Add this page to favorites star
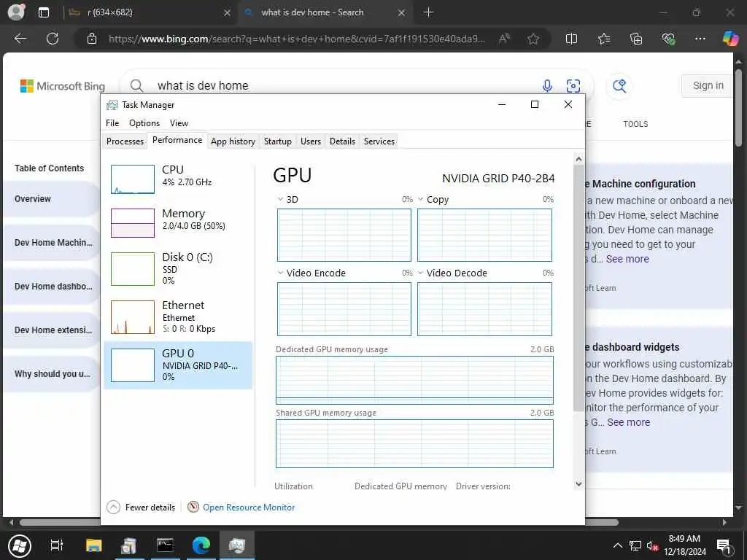 click(533, 39)
